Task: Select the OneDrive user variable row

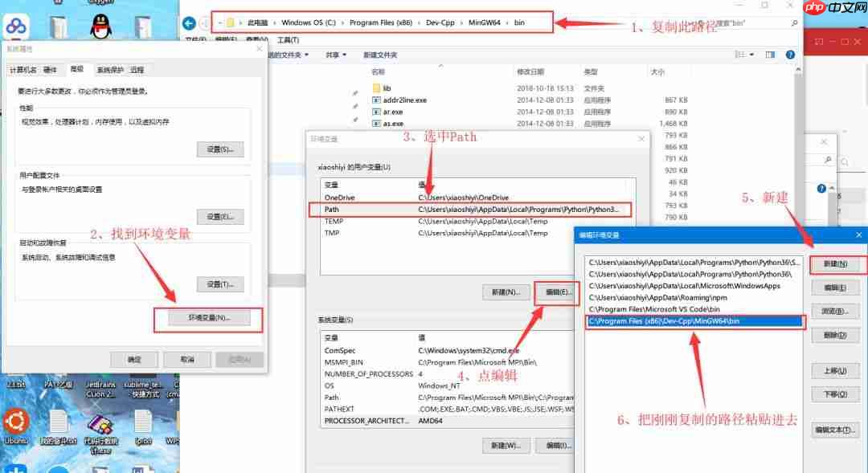Action: pos(477,198)
